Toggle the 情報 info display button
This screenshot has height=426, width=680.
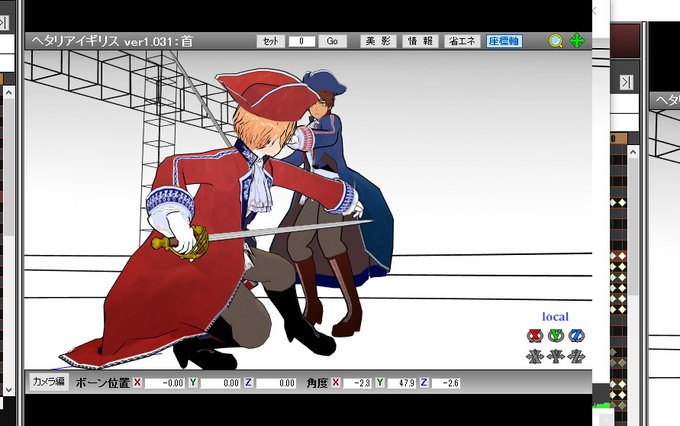point(420,41)
